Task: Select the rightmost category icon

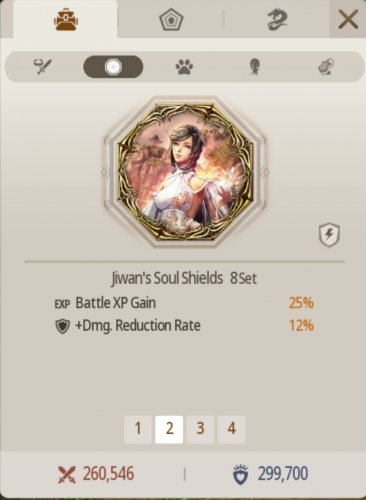Action: pyautogui.click(x=326, y=67)
